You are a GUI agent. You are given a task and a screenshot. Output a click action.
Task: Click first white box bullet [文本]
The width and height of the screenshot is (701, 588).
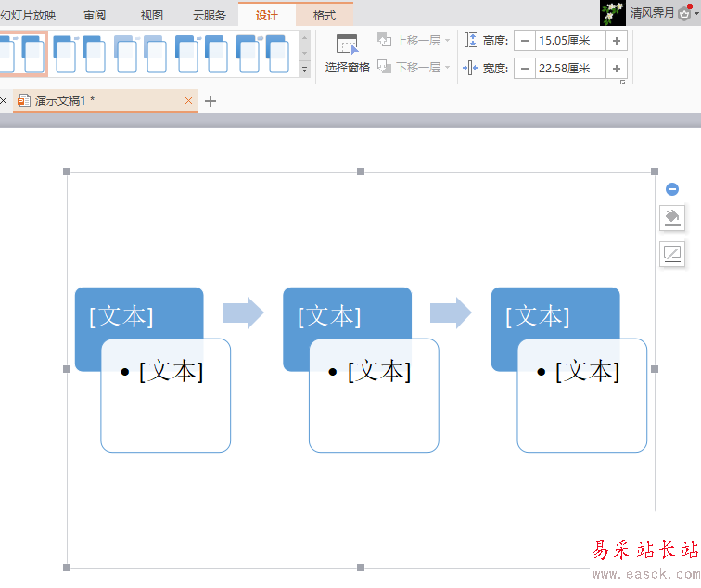point(172,371)
